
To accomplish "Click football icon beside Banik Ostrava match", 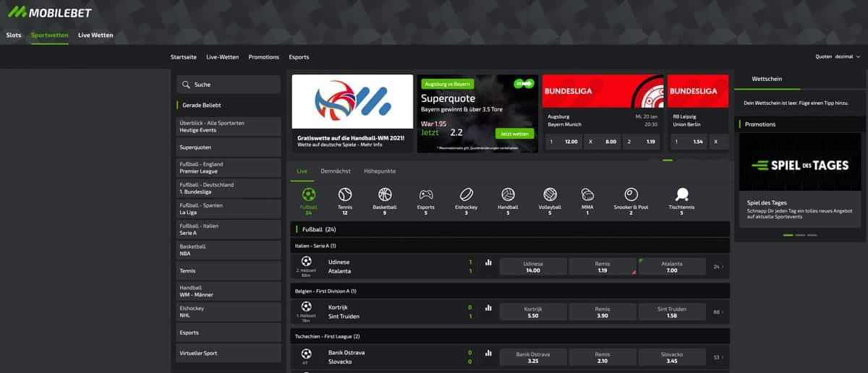I will (307, 353).
